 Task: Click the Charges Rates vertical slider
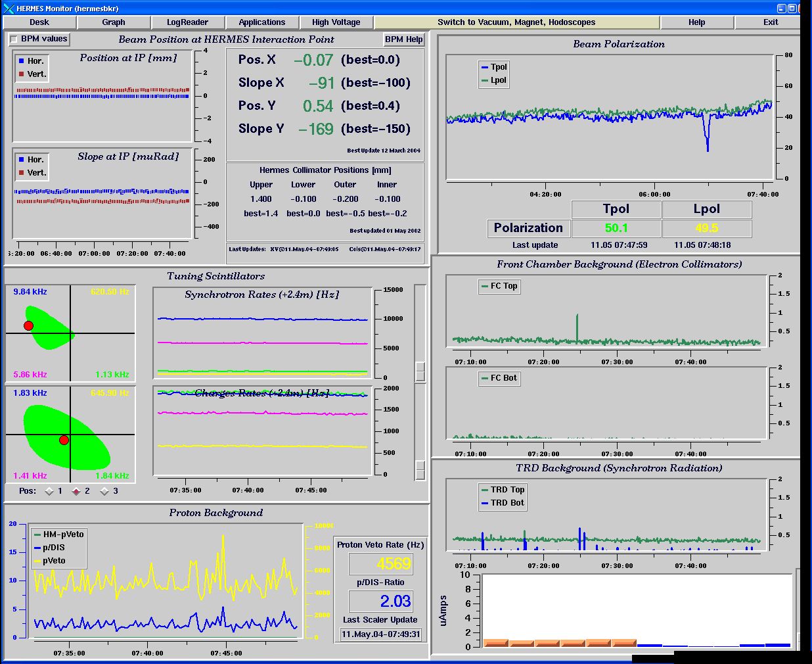(420, 433)
